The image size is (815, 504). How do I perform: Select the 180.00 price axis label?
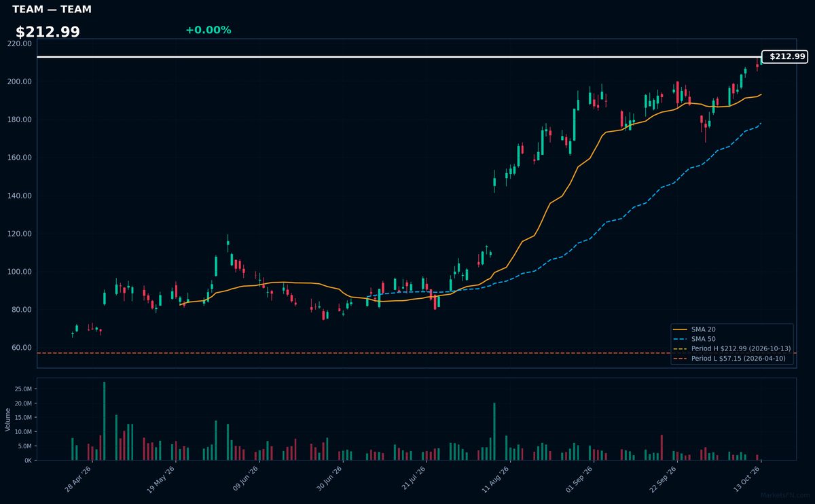pos(20,120)
